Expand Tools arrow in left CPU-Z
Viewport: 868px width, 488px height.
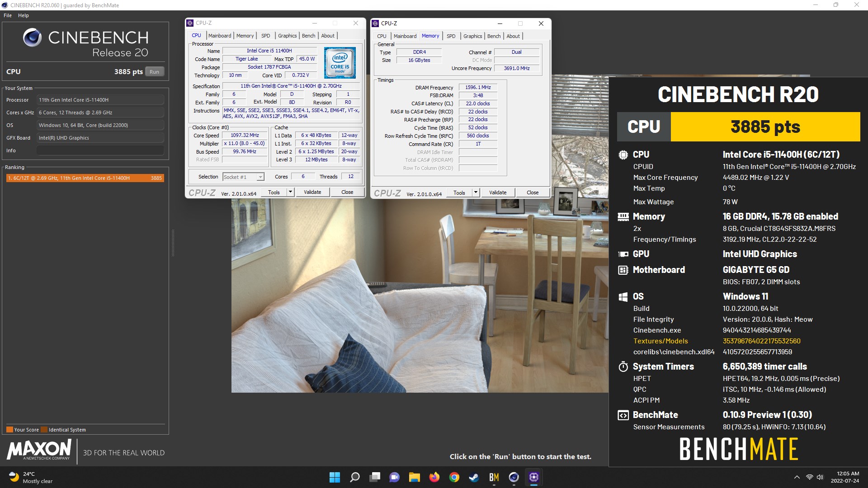(291, 192)
